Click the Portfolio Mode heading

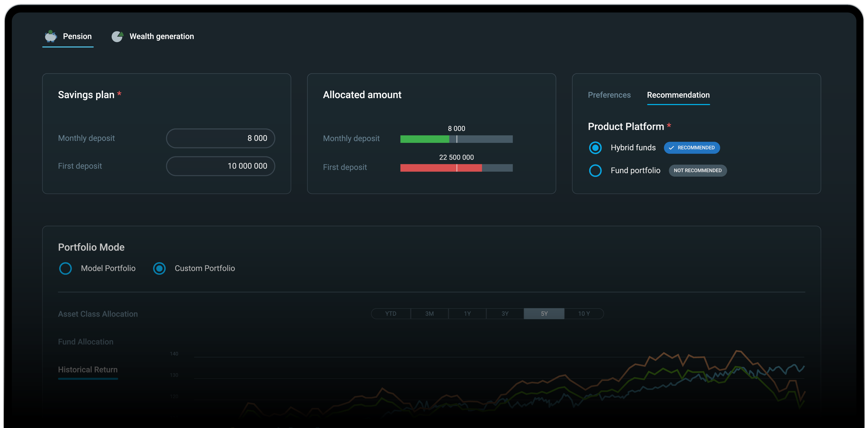tap(91, 247)
